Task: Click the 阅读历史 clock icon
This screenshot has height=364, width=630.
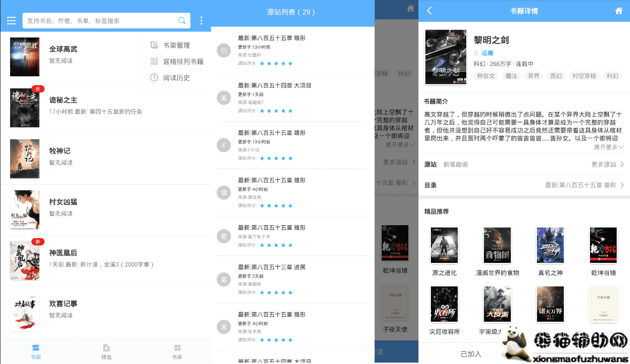Action: [x=154, y=78]
